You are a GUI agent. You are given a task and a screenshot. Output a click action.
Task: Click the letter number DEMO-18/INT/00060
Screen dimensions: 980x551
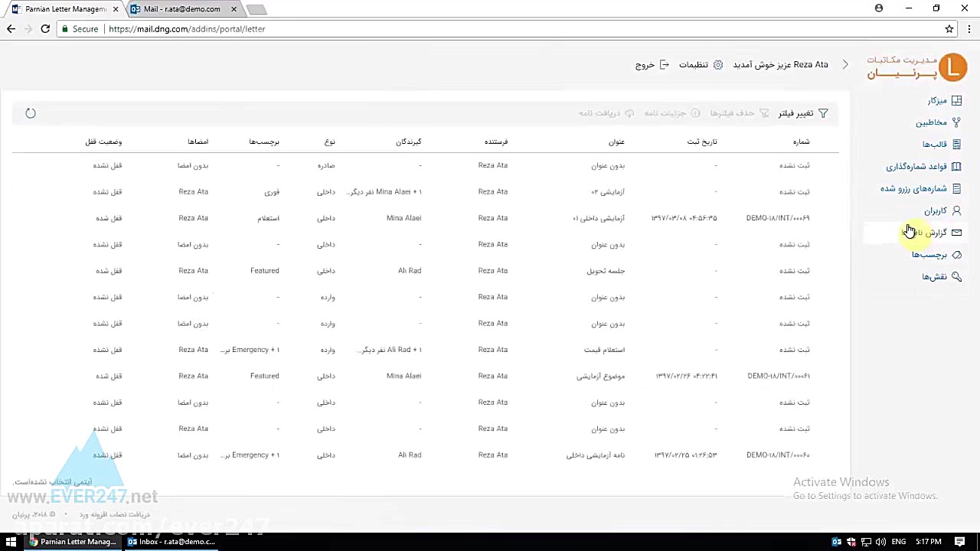pyautogui.click(x=778, y=455)
